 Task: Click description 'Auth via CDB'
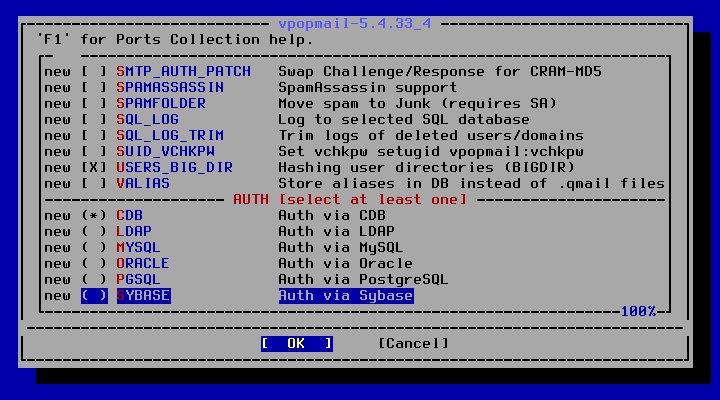click(332, 216)
